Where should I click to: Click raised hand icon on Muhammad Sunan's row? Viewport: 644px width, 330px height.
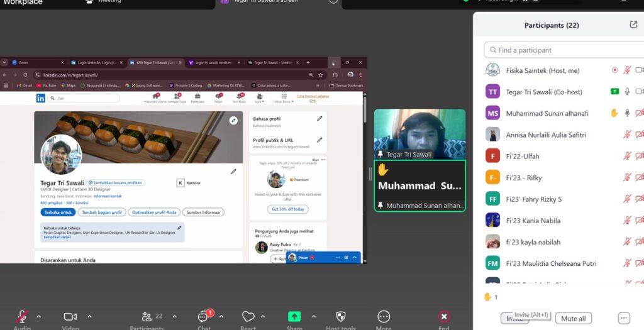tap(614, 113)
